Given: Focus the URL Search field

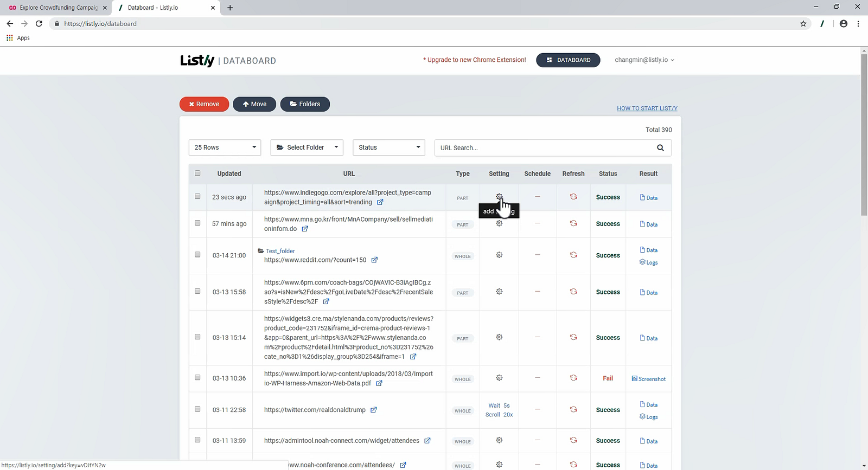Looking at the screenshot, I should pos(553,147).
